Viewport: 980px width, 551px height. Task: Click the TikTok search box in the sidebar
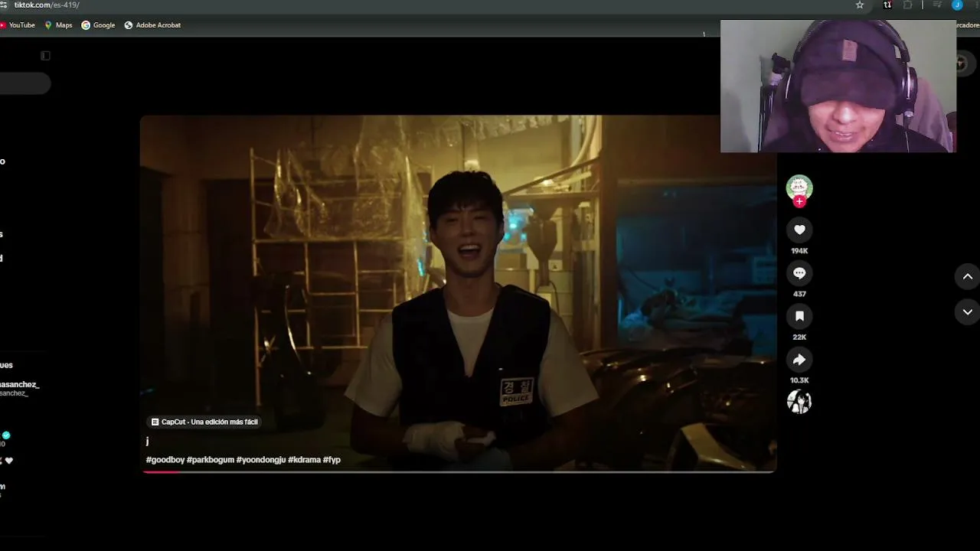coord(25,83)
